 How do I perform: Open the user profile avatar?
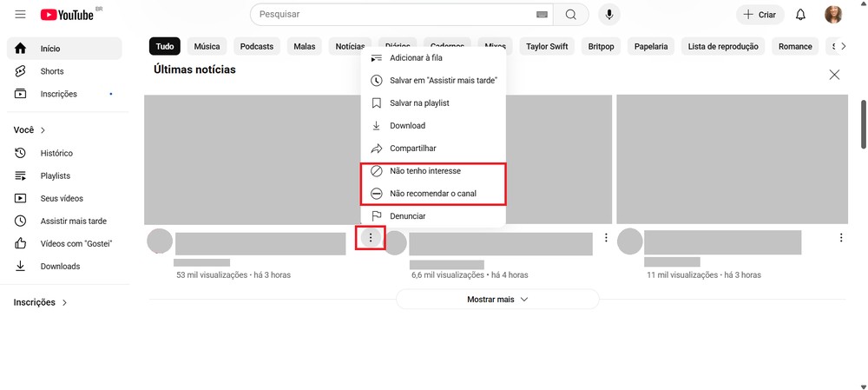point(833,15)
